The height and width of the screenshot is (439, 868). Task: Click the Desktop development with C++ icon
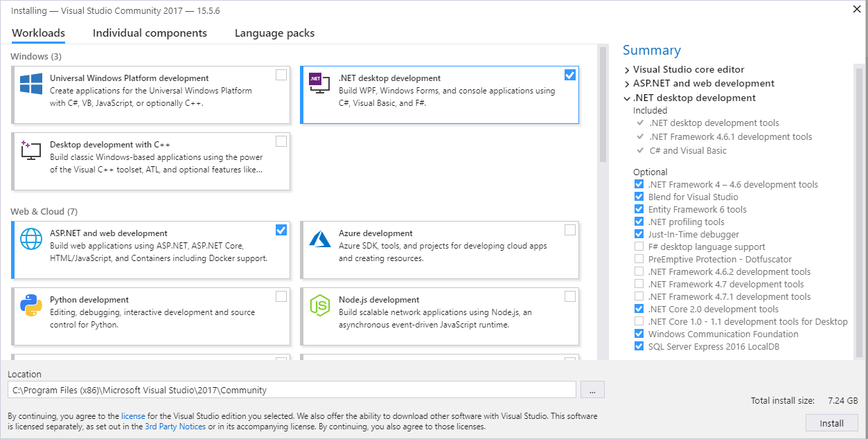[x=31, y=150]
